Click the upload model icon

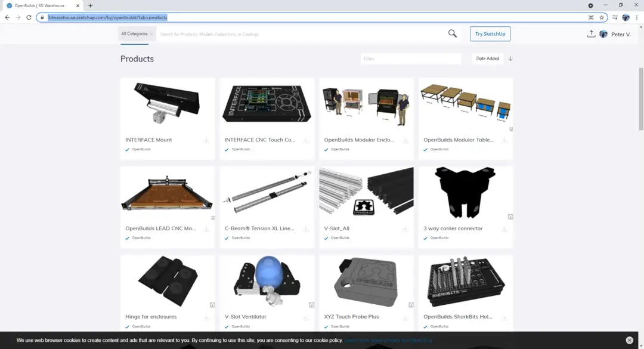pyautogui.click(x=591, y=34)
